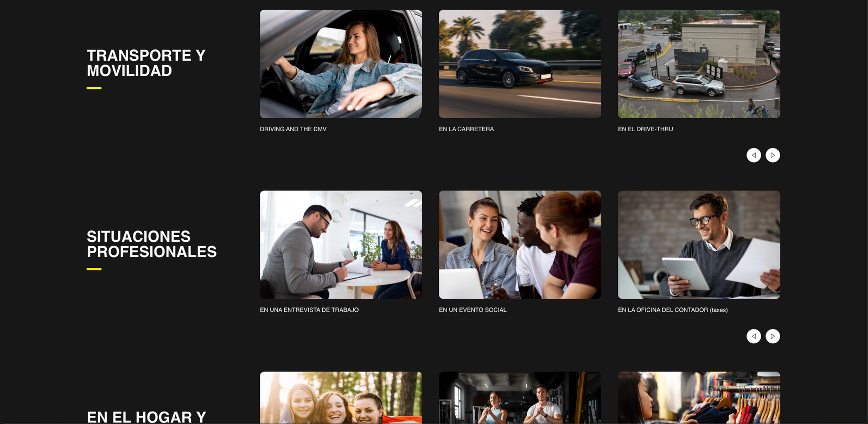Click next arrow in Transporte y Movilidad carousel
The height and width of the screenshot is (424, 868).
773,155
